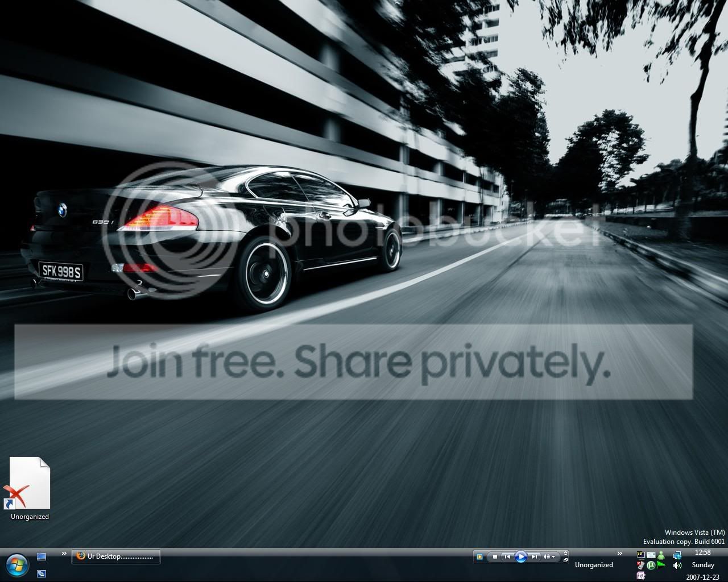Image resolution: width=728 pixels, height=582 pixels.
Task: Click the Unorganized toolbar label
Action: coord(594,565)
